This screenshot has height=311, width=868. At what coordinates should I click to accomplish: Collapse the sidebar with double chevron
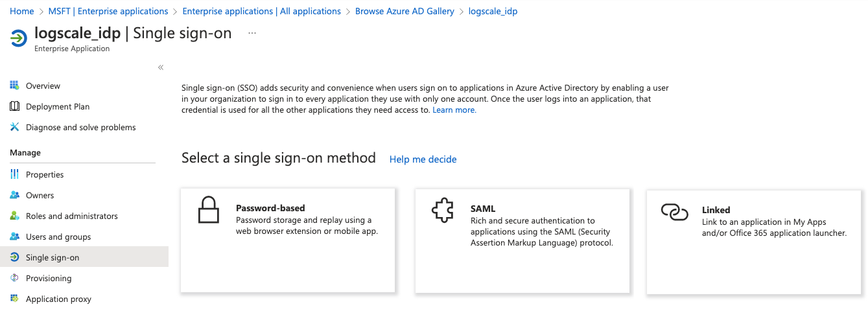[x=161, y=67]
